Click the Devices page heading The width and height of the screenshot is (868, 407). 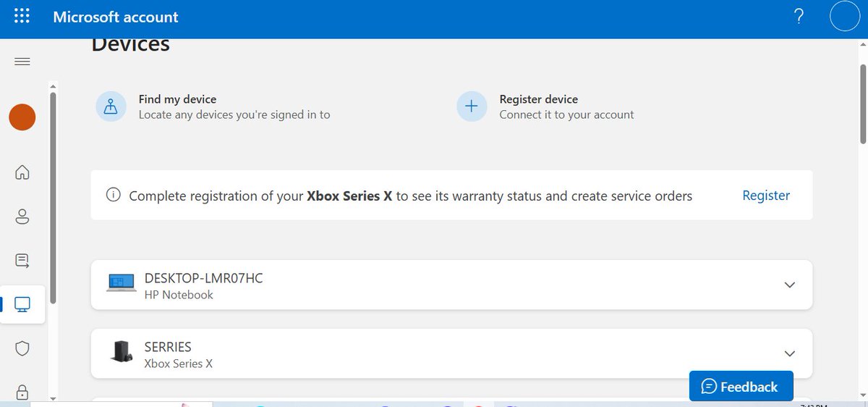click(x=131, y=44)
